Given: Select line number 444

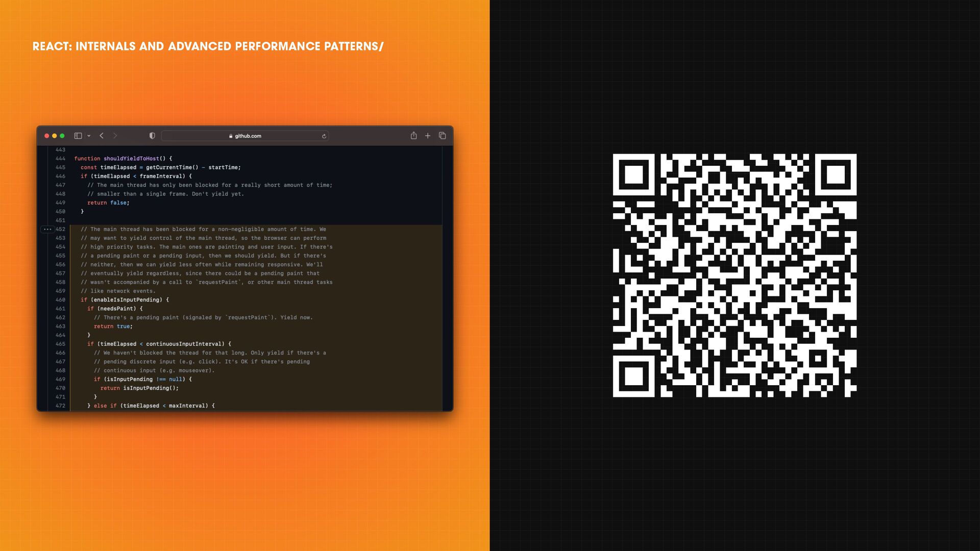Looking at the screenshot, I should 60,159.
